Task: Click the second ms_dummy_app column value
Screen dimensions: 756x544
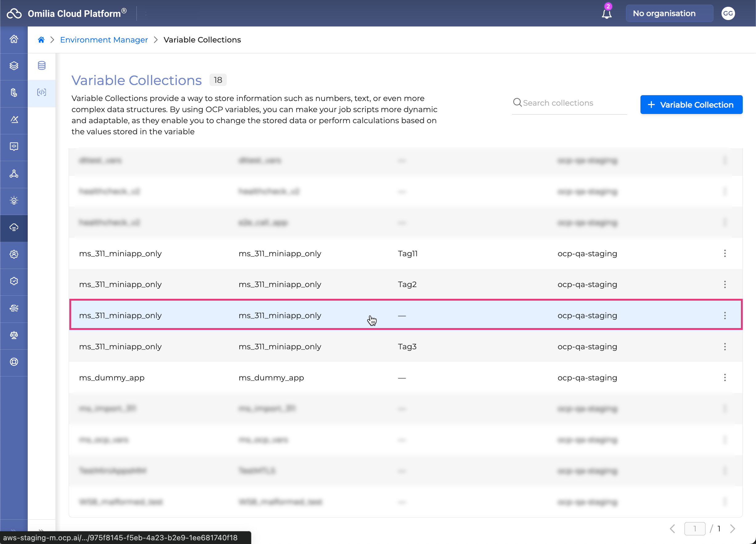Action: (271, 378)
